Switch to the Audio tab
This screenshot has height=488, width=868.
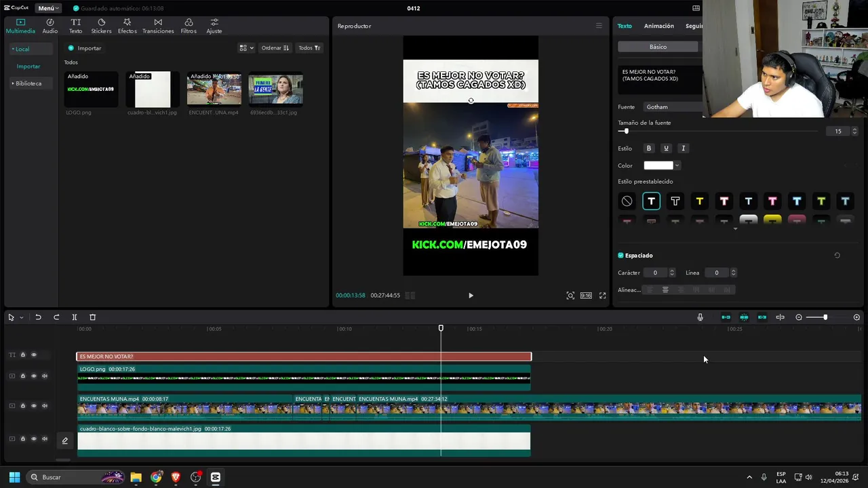click(50, 26)
